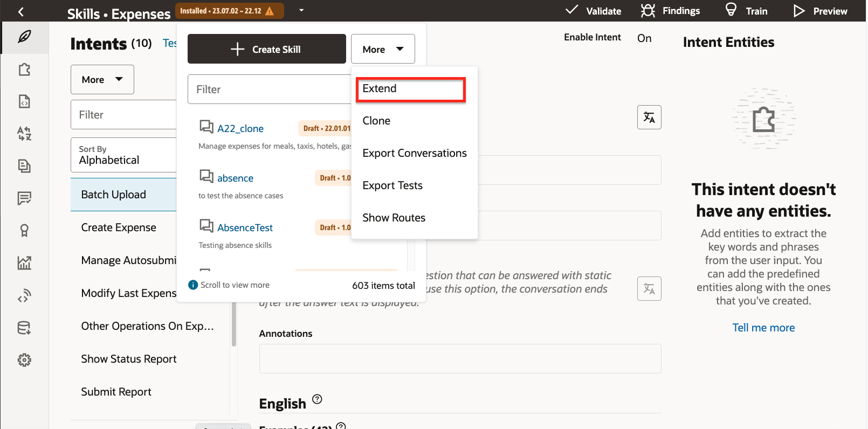Click the skill Filter input field
Screen dimensions: 868x429
point(269,89)
